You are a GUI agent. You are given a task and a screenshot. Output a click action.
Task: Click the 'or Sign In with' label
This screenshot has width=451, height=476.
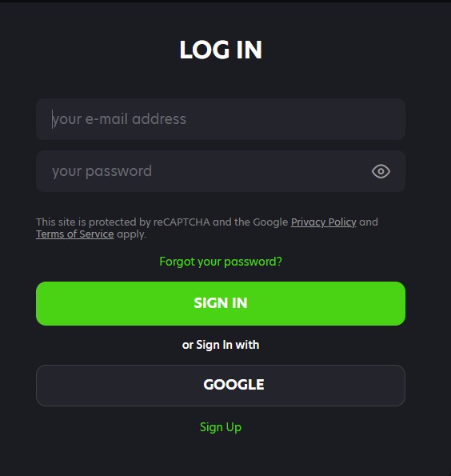[221, 345]
